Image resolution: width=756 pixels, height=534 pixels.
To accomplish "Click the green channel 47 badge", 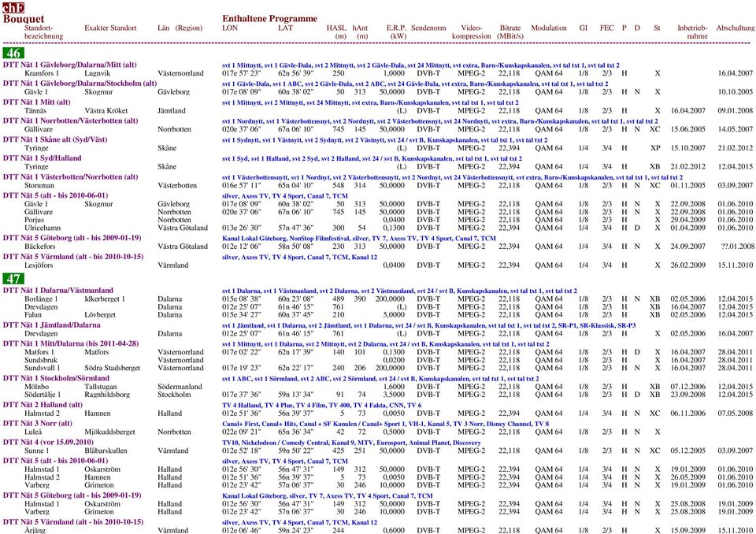I will 13,279.
